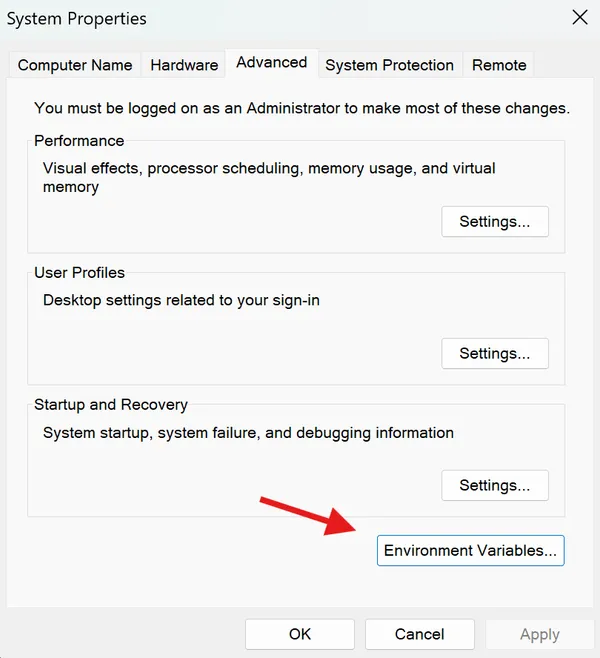Image resolution: width=600 pixels, height=658 pixels.
Task: Click the User Profiles group label
Action: point(79,273)
